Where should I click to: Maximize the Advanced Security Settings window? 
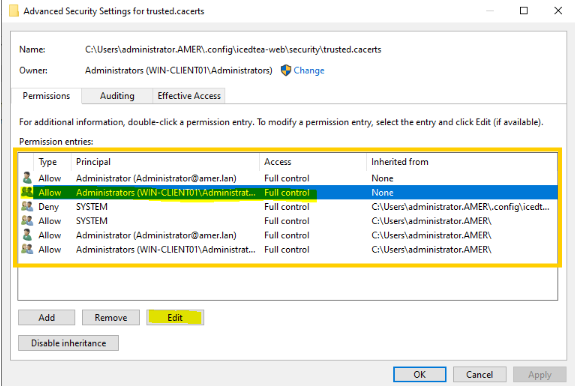pos(524,11)
